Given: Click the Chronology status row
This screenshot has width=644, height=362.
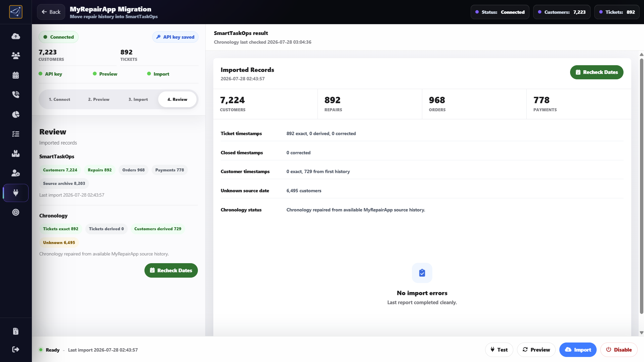Looking at the screenshot, I should 422,210.
